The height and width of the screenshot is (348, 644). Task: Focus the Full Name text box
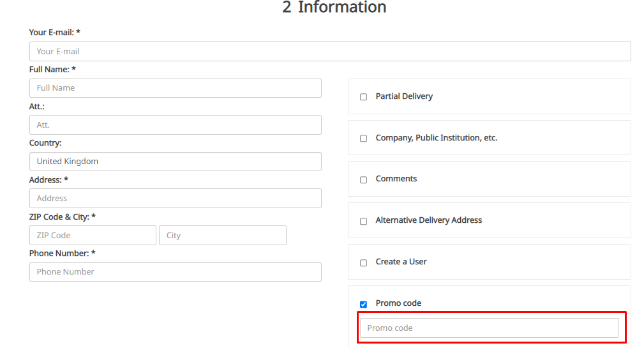[x=176, y=88]
